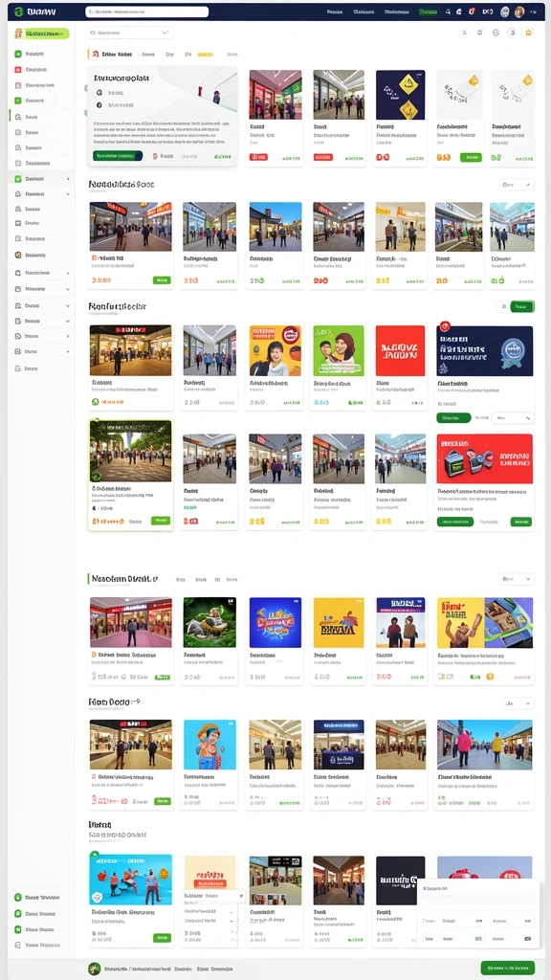
Task: Open the green poster thumbnail with a couple
Action: pos(339,350)
